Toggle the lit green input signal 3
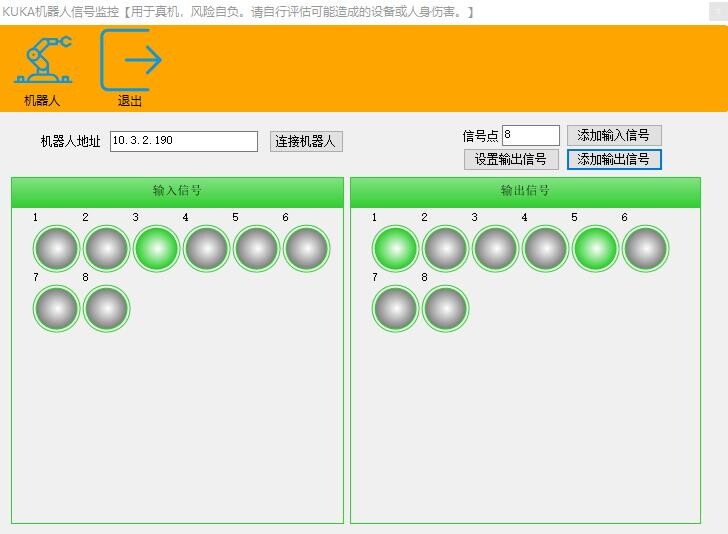The width and height of the screenshot is (728, 534). point(156,248)
